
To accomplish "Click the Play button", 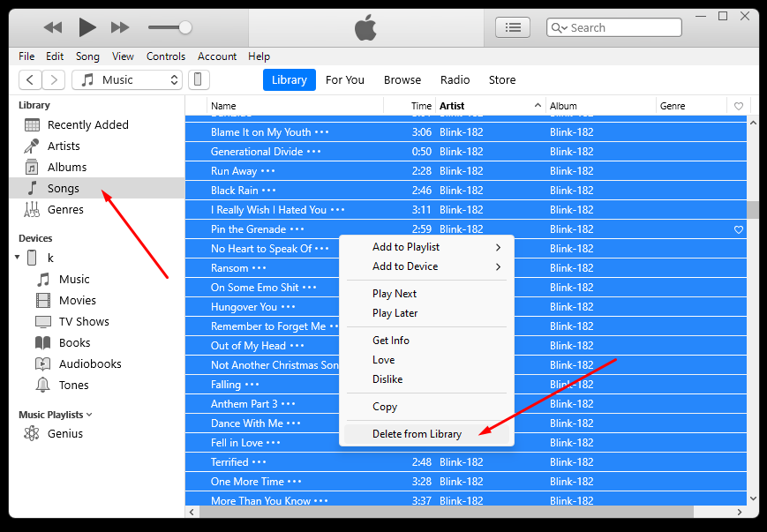I will [87, 27].
